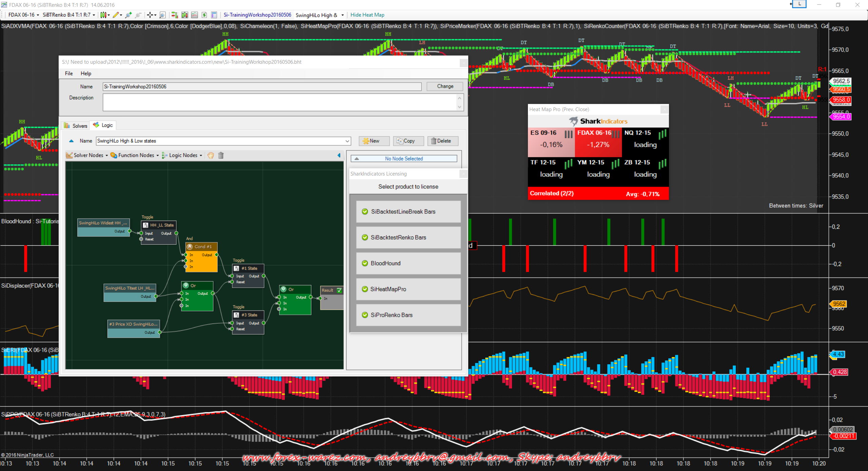The height and width of the screenshot is (471, 868).
Task: Click the Change name button
Action: click(445, 86)
